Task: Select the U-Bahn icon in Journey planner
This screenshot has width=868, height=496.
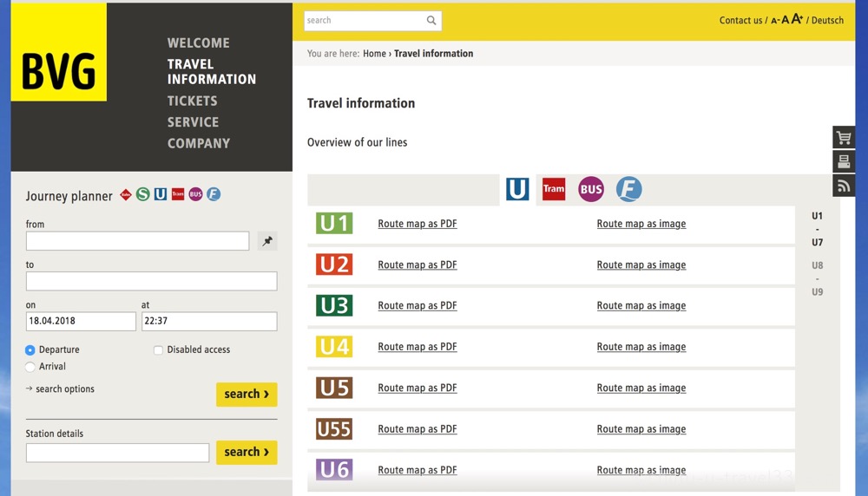Action: click(161, 194)
